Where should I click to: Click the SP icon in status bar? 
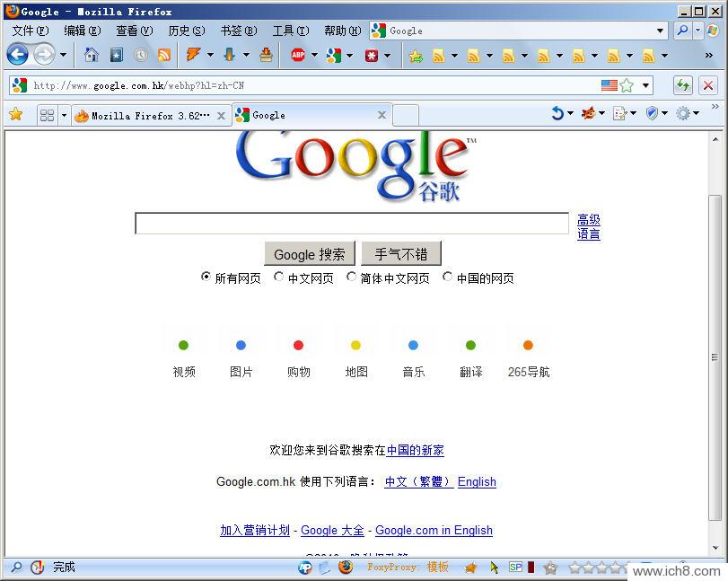pyautogui.click(x=515, y=567)
